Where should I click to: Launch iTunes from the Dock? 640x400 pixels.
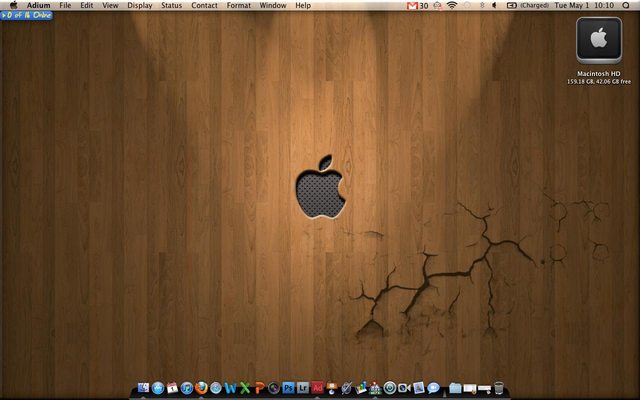(187, 388)
